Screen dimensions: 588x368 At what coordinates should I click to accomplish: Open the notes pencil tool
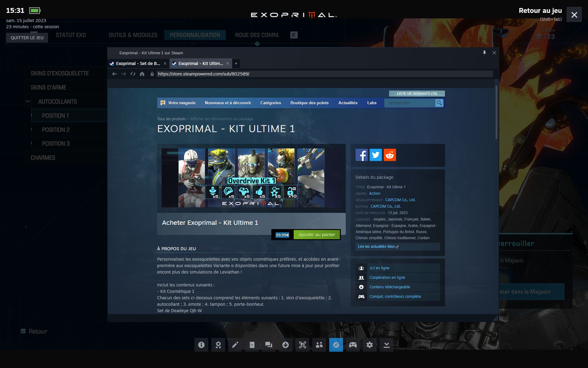pyautogui.click(x=235, y=345)
